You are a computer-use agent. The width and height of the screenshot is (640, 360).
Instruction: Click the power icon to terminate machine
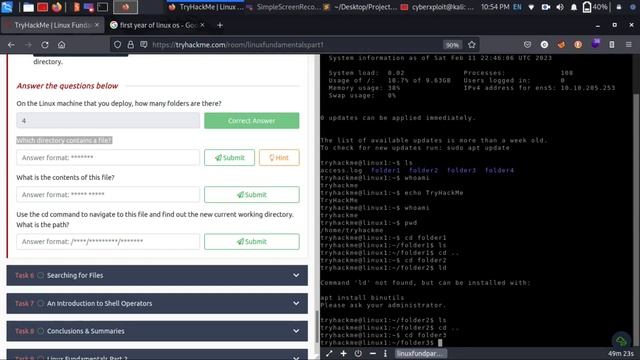tap(358, 353)
